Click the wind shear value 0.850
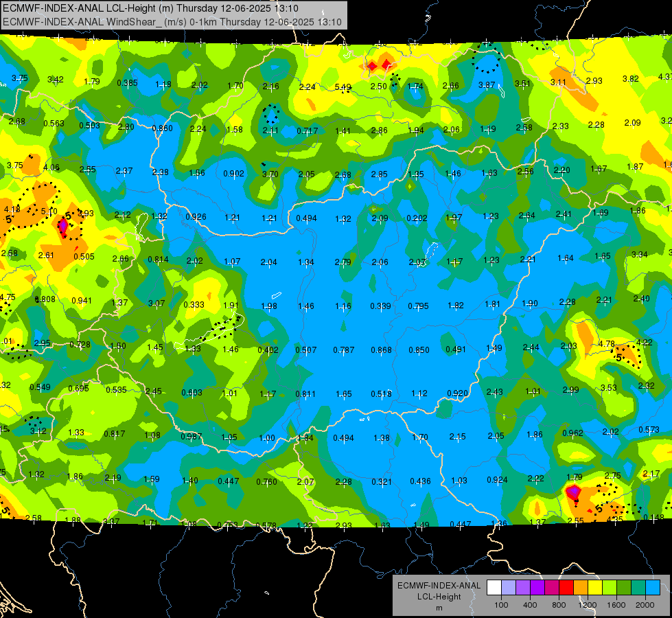This screenshot has width=672, height=618. point(419,350)
